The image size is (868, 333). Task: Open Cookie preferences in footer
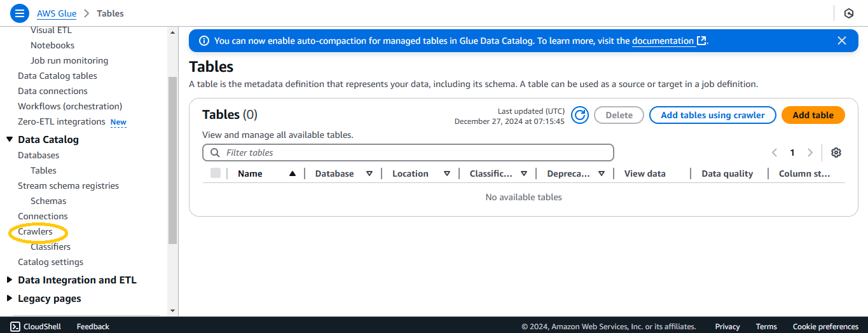[x=825, y=327]
